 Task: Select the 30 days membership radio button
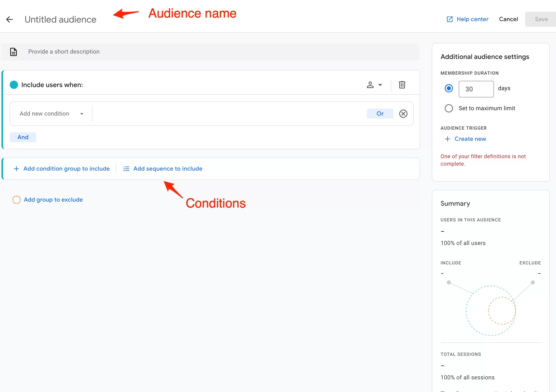(x=449, y=88)
